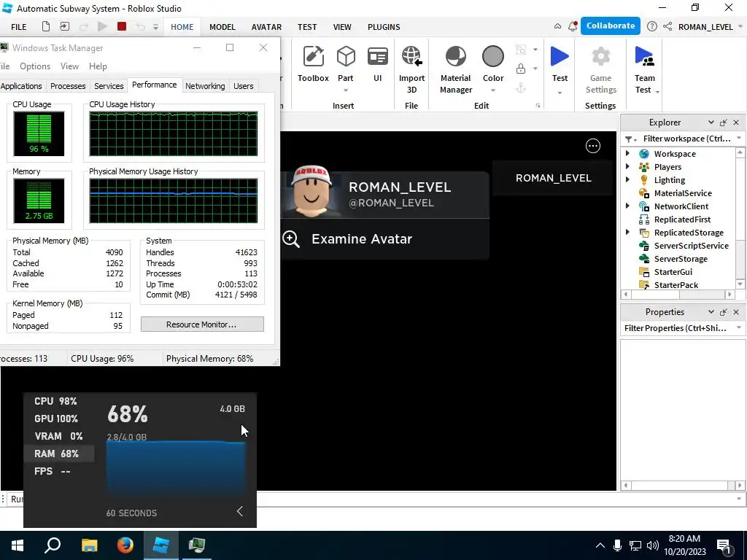This screenshot has width=747, height=560.
Task: Open the Part dropdown arrow
Action: click(346, 90)
